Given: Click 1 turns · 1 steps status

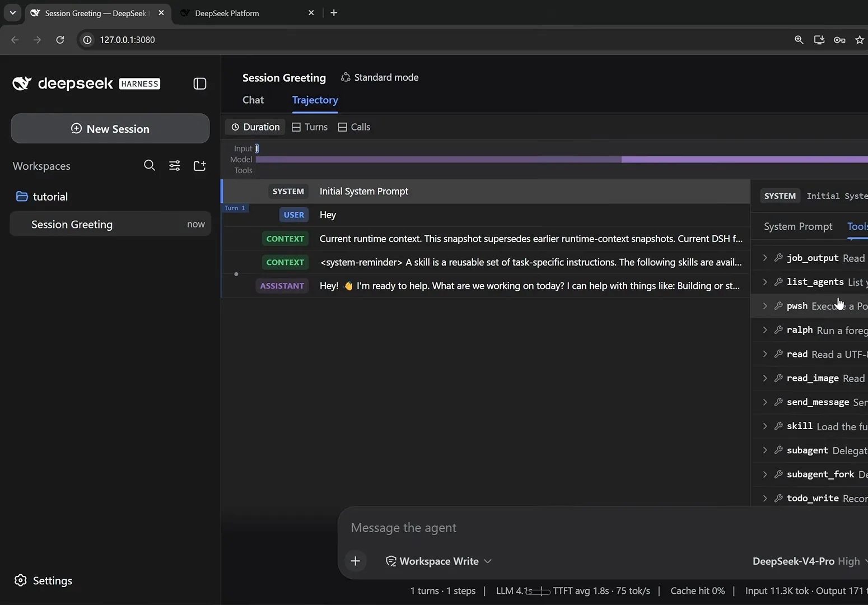Looking at the screenshot, I should tap(443, 591).
